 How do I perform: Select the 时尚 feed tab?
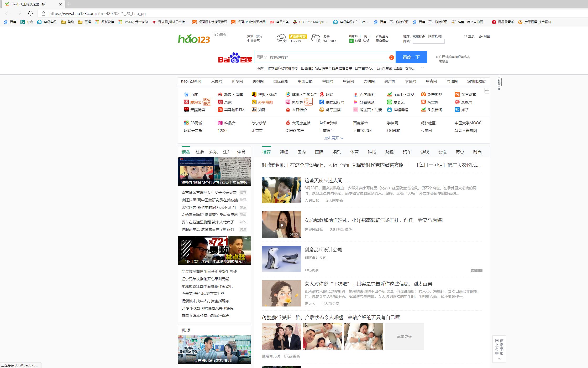pyautogui.click(x=477, y=152)
